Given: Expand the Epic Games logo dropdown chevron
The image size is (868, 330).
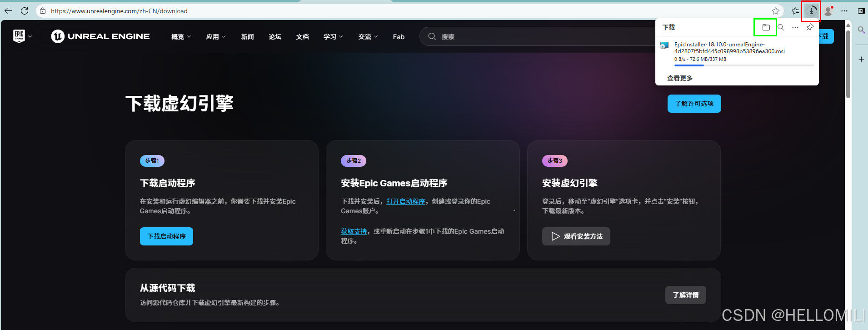Looking at the screenshot, I should point(30,37).
